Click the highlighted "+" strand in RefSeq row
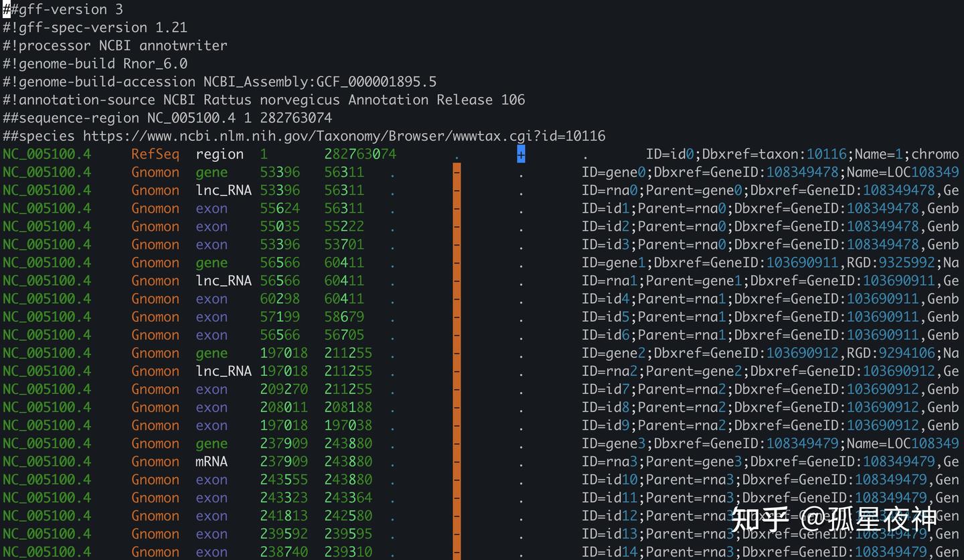964x560 pixels. pyautogui.click(x=521, y=154)
